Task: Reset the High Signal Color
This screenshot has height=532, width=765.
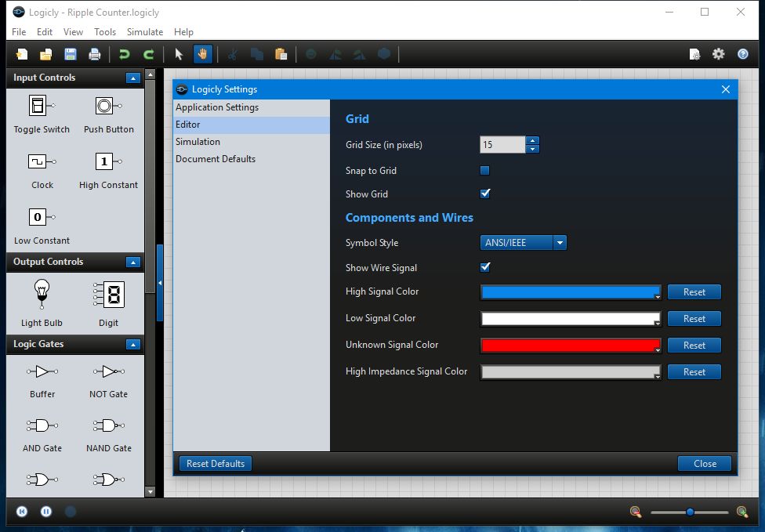Action: click(694, 292)
